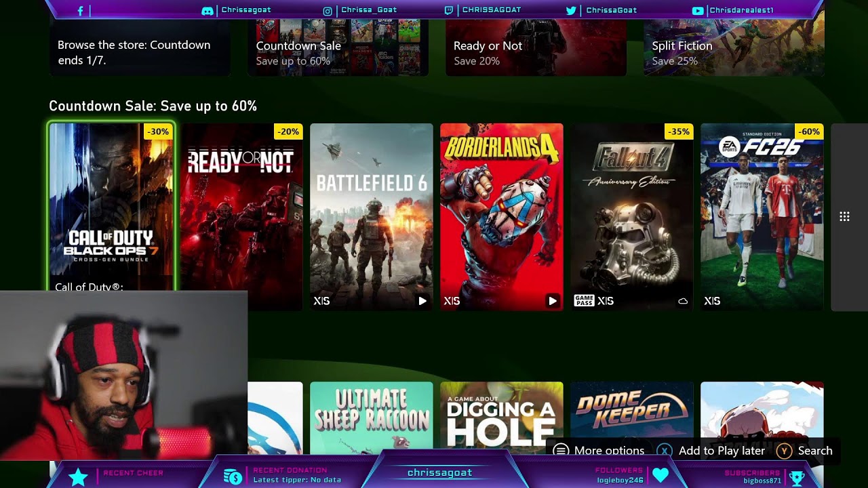Click the Instagram icon beside Chrissa_Goat
Screen dimensions: 868x488
click(328, 11)
